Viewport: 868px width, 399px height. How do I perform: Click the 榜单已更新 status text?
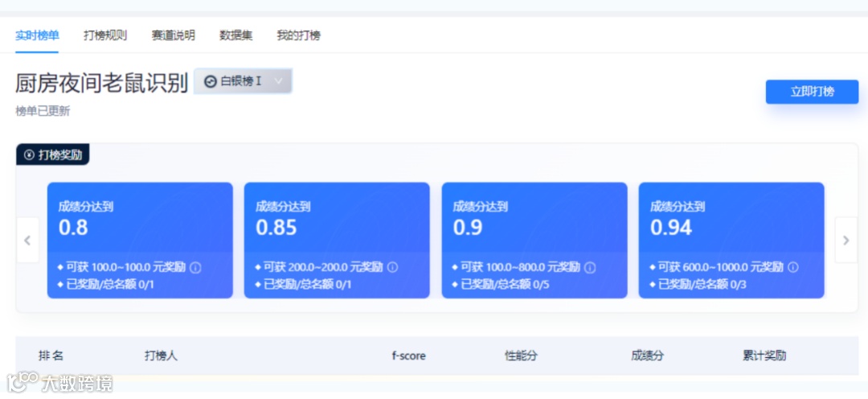(43, 111)
